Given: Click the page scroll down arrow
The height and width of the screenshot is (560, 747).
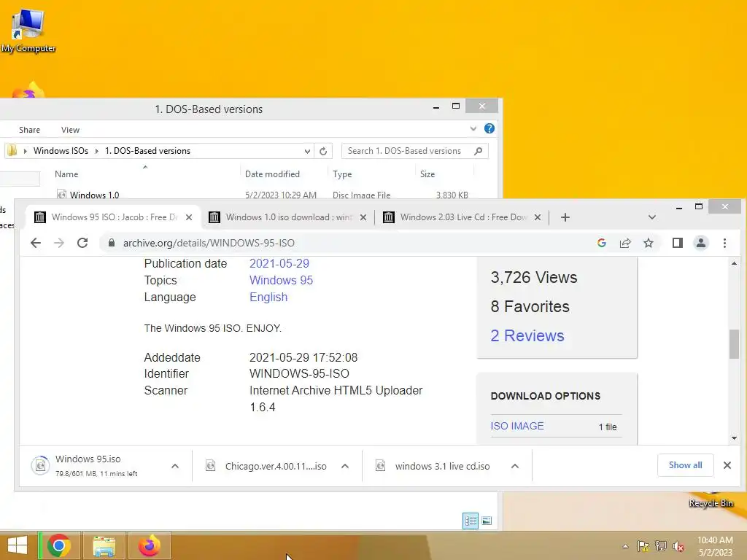Looking at the screenshot, I should [734, 438].
